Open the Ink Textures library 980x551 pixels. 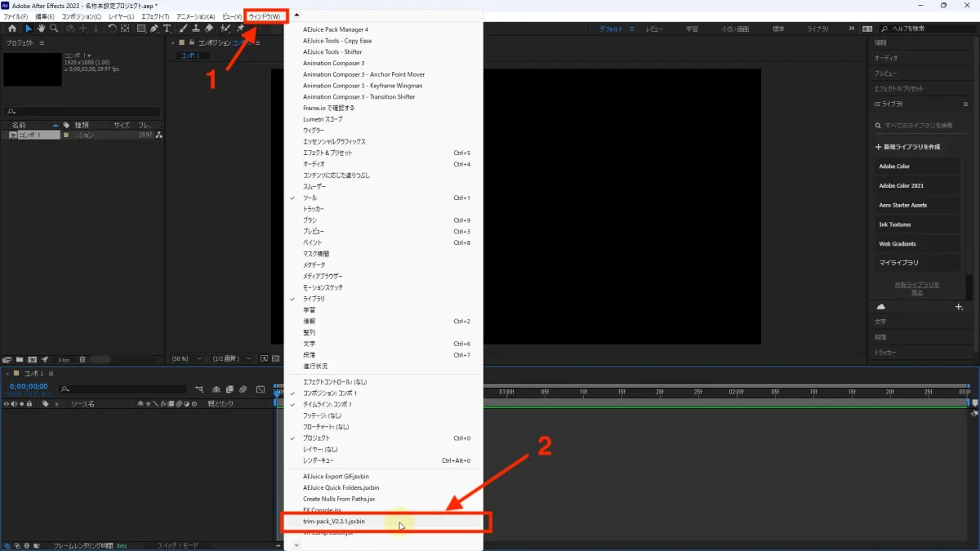[916, 224]
